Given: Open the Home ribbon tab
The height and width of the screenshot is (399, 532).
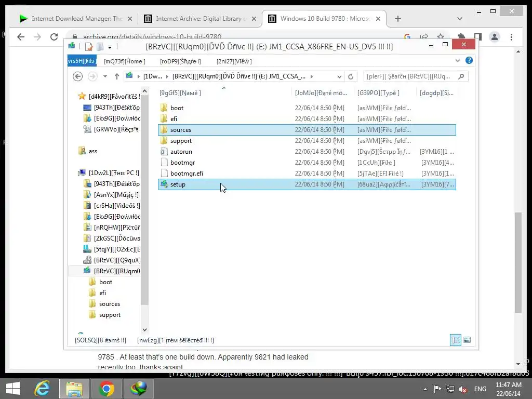Looking at the screenshot, I should (125, 61).
